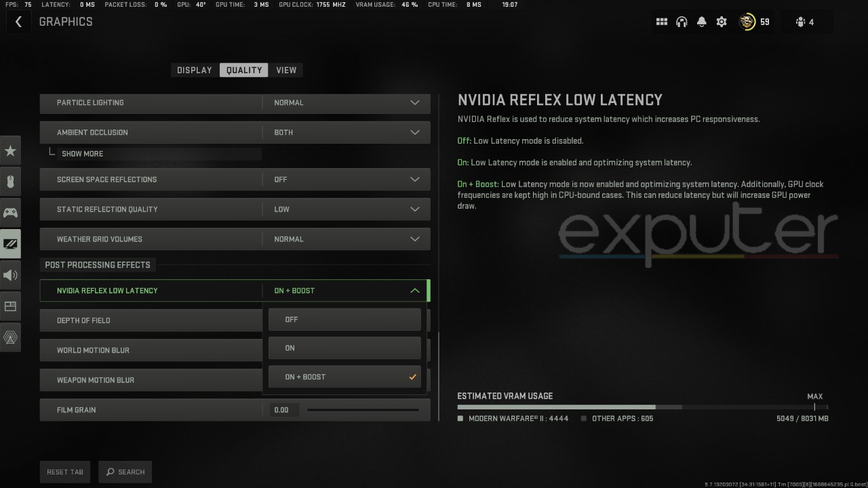Open the favorites star sidebar tab
The image size is (868, 488).
(10, 150)
